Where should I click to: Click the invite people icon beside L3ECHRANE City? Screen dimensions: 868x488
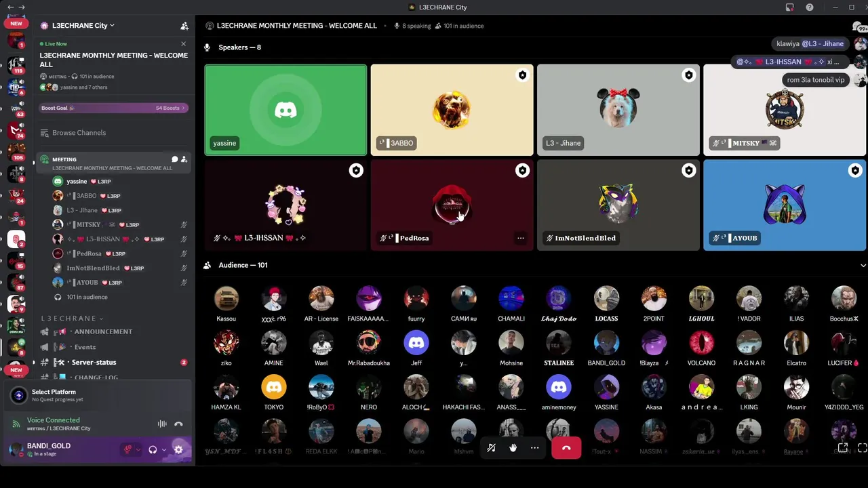click(184, 26)
